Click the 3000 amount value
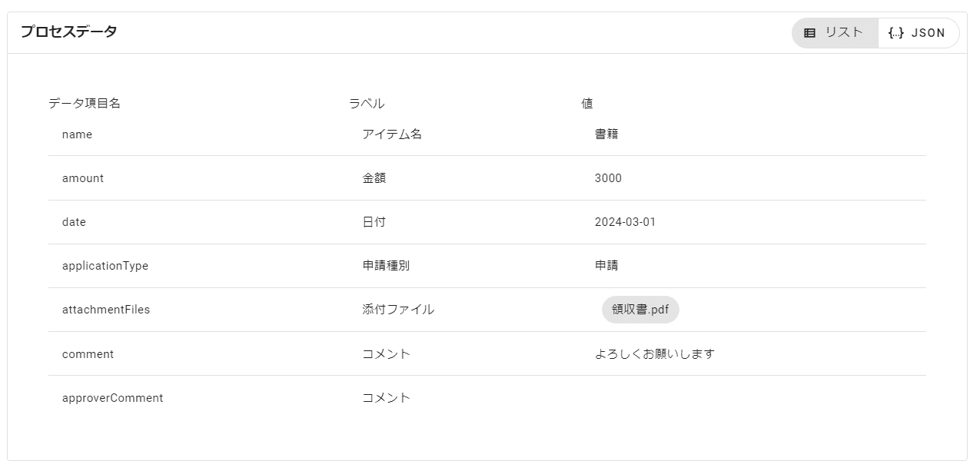The height and width of the screenshot is (471, 980). coord(608,178)
